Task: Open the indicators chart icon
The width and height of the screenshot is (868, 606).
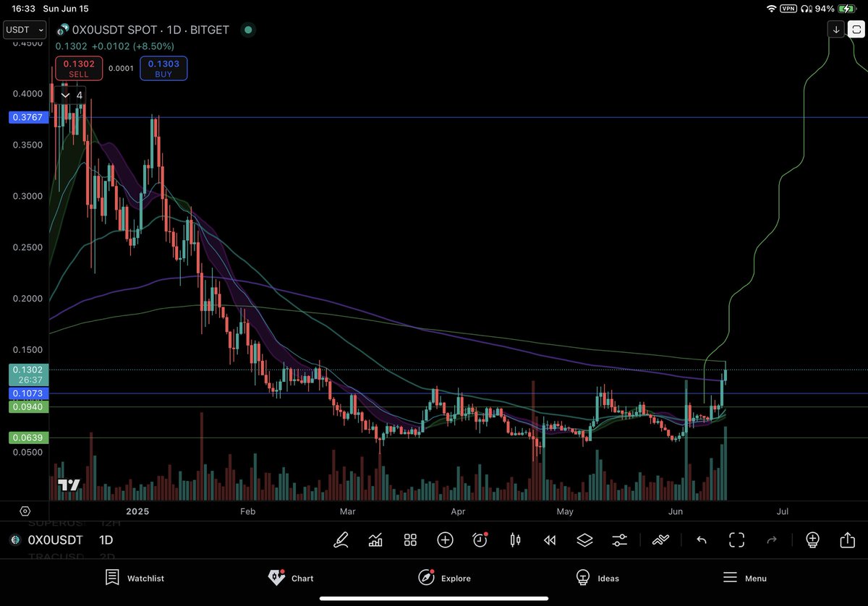Action: tap(375, 539)
